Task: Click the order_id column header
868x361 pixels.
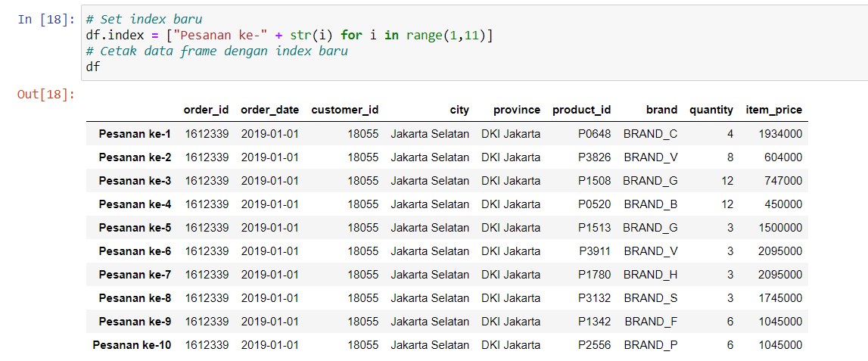Action: (206, 110)
